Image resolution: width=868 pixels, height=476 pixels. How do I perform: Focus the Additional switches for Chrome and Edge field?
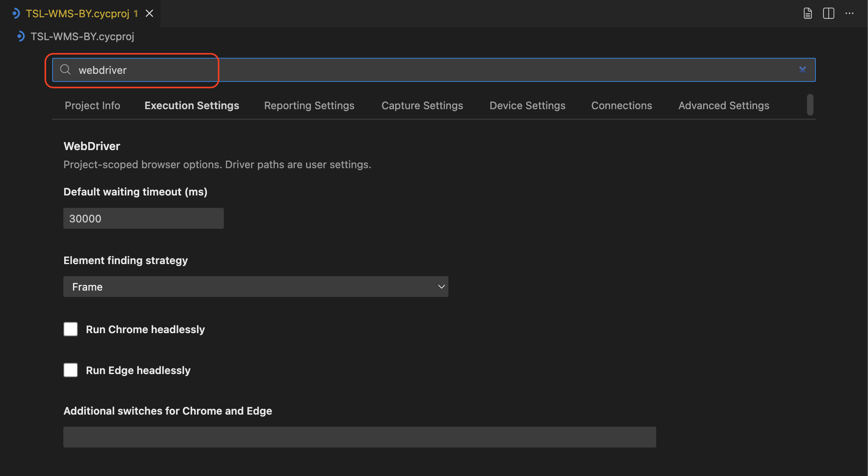pyautogui.click(x=359, y=437)
